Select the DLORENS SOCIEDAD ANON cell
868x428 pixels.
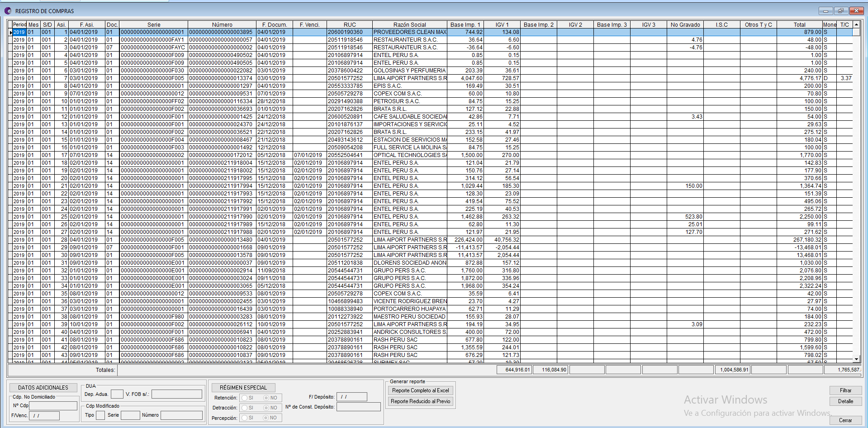click(x=410, y=263)
